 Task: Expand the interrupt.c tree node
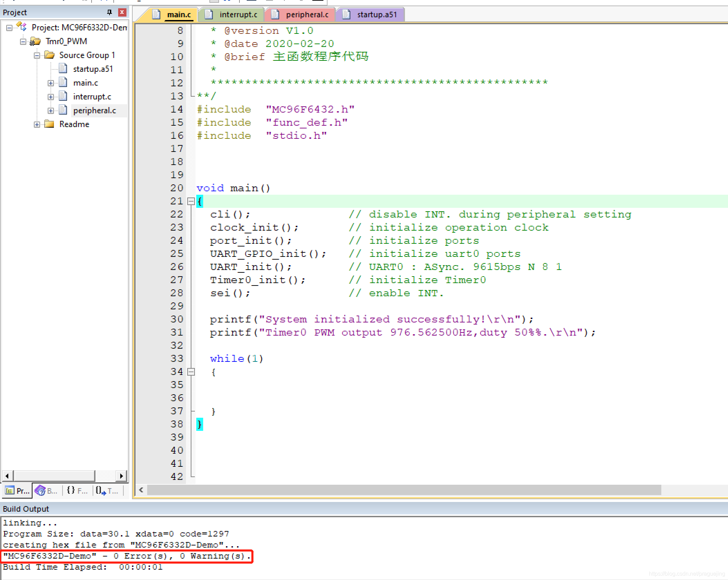pos(51,97)
